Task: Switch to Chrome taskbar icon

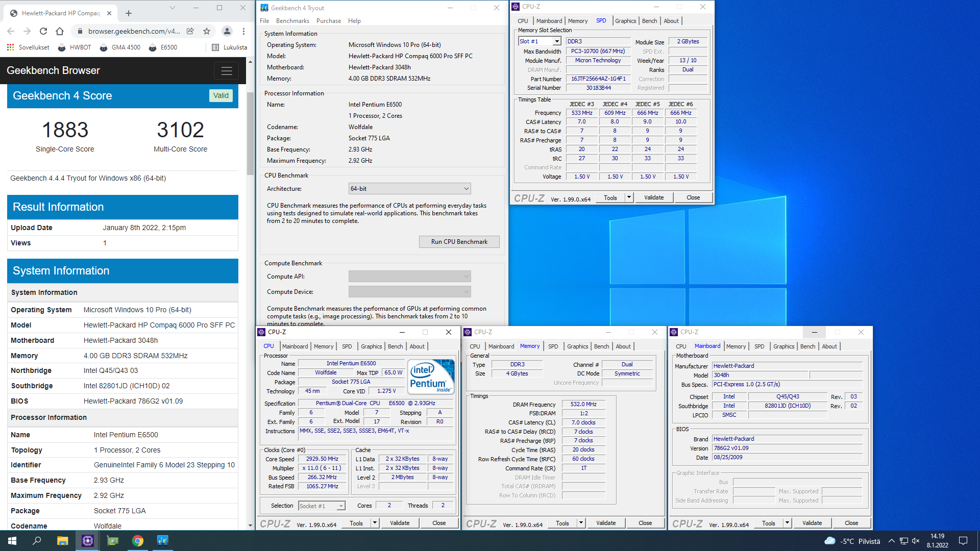Action: (x=138, y=541)
